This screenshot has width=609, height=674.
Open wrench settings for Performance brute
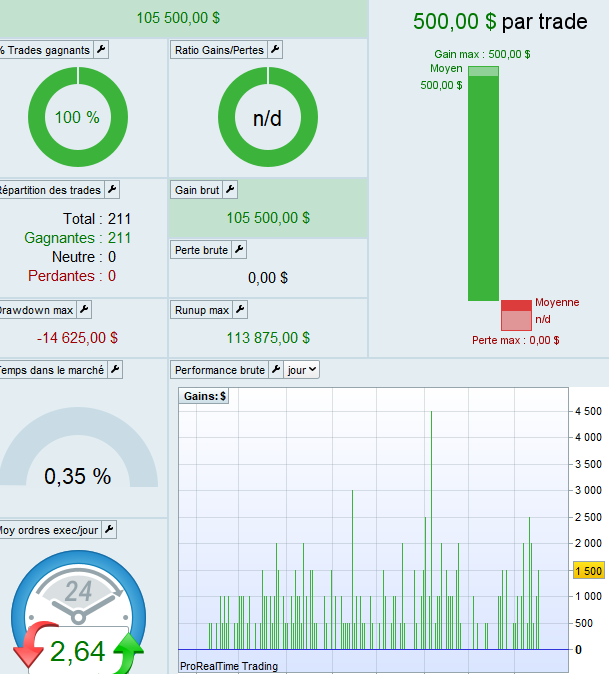[276, 370]
